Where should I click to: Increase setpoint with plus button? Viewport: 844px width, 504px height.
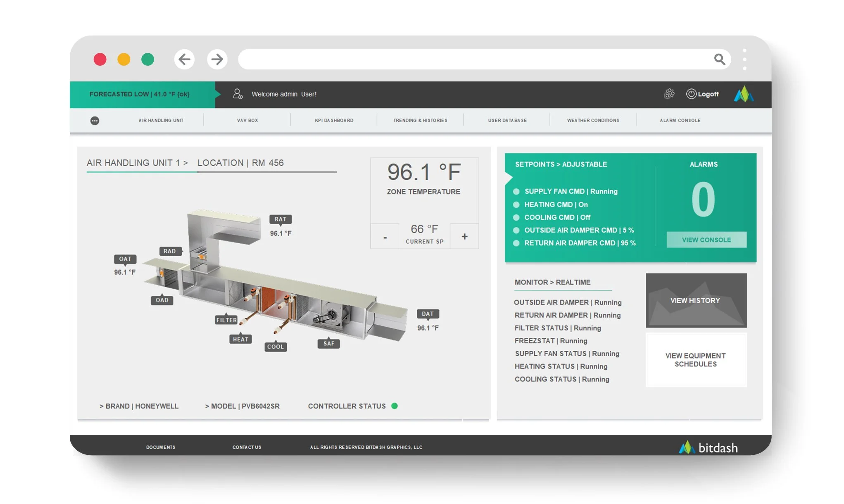pos(464,237)
